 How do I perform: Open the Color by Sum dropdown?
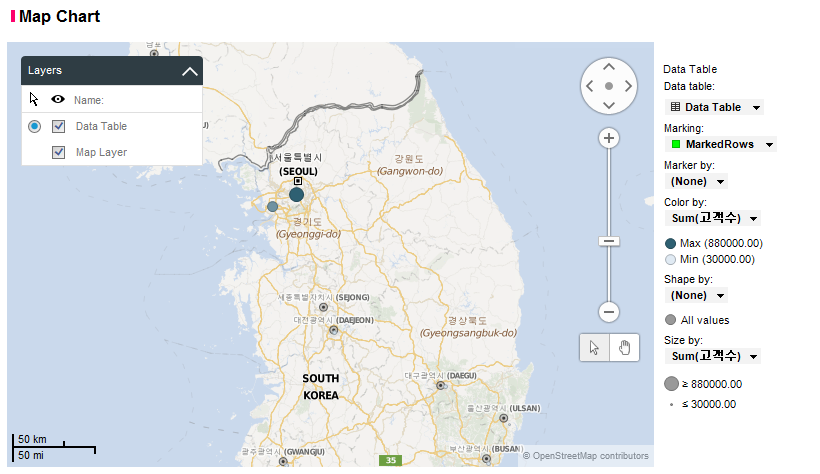pos(713,218)
